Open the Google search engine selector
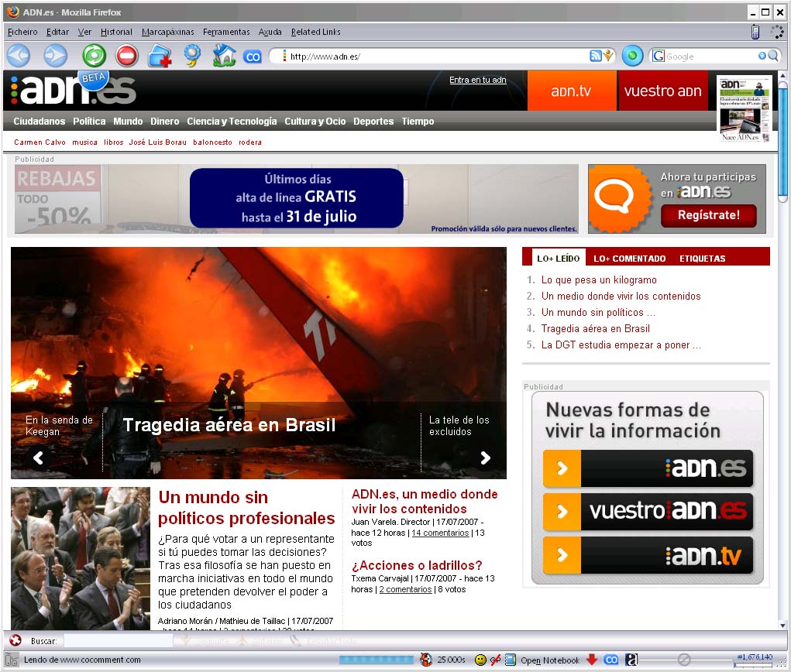The width and height of the screenshot is (791, 672). tap(659, 56)
